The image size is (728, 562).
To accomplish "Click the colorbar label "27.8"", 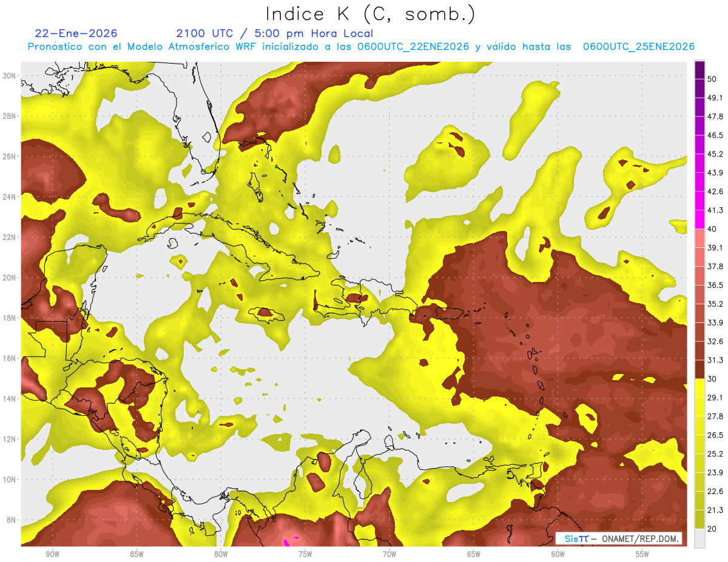I will [x=715, y=416].
